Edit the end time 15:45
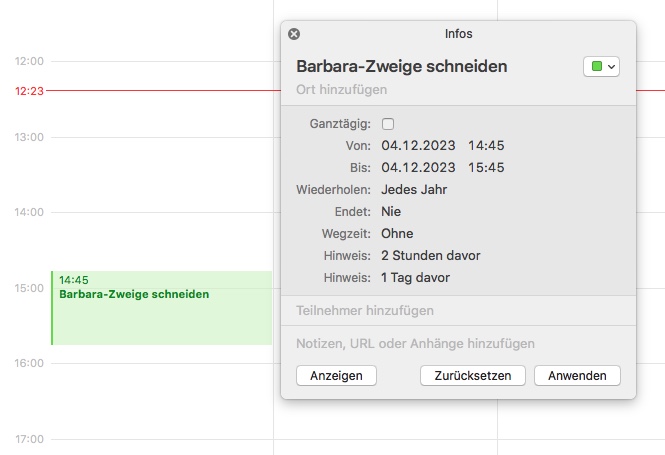The height and width of the screenshot is (455, 665). [485, 167]
